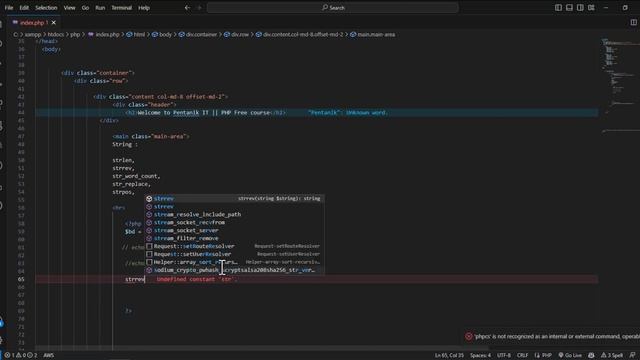Pick stream_resolve_include_path from suggestions

click(x=235, y=214)
